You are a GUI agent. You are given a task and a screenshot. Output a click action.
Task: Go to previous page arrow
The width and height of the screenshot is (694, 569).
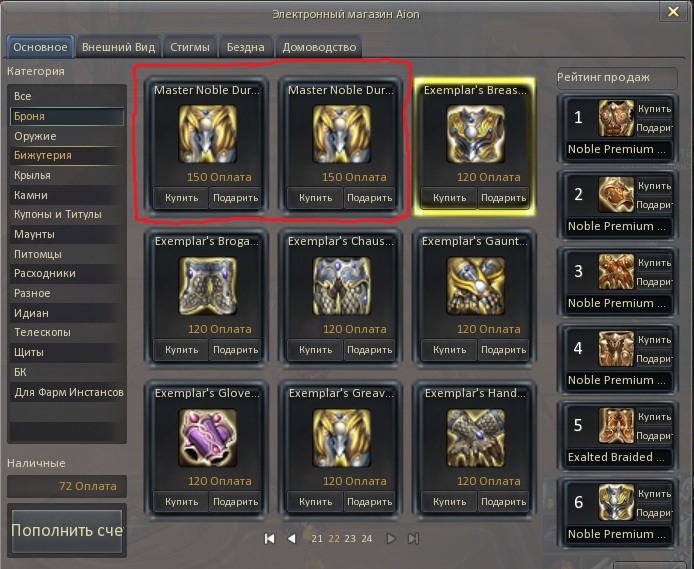coord(292,538)
